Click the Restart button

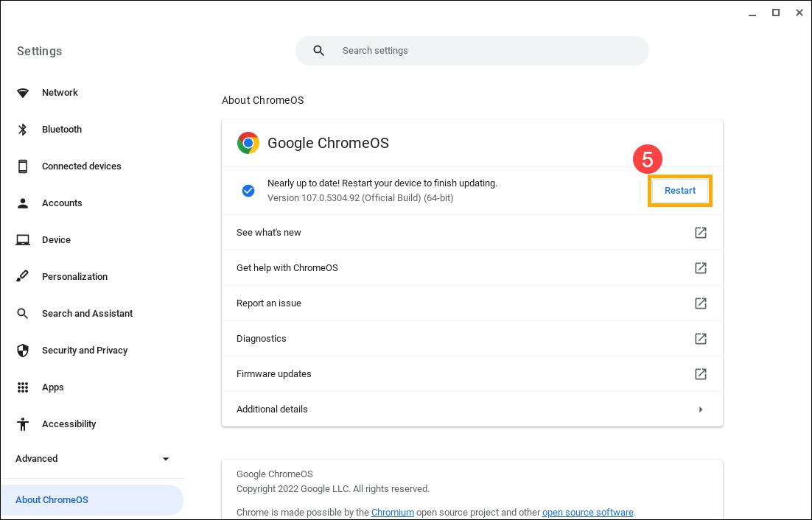click(680, 191)
